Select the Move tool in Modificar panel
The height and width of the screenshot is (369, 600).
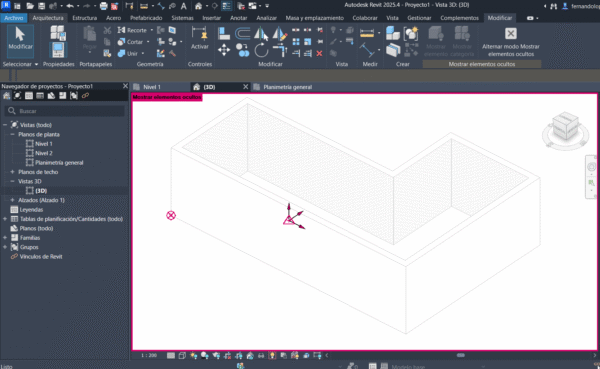click(224, 50)
